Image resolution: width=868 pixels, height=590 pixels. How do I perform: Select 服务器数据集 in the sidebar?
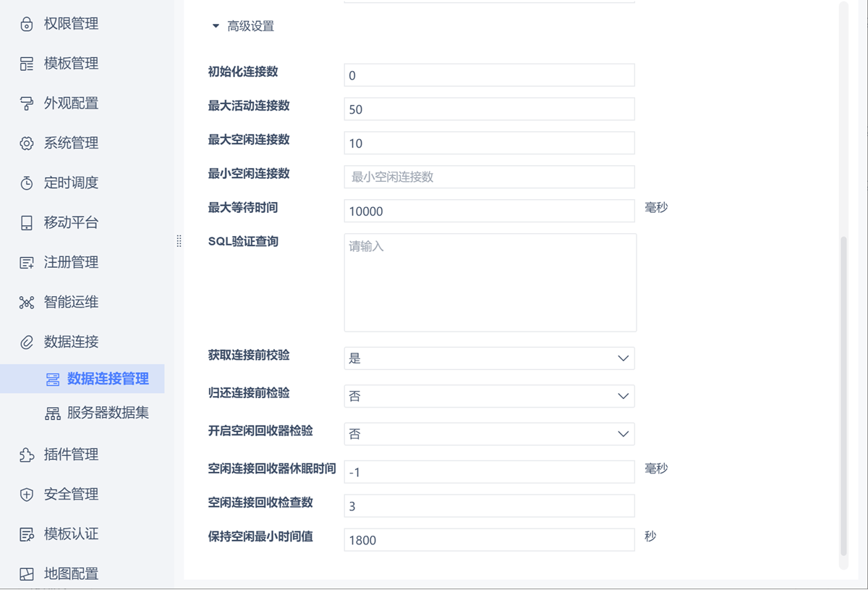107,413
